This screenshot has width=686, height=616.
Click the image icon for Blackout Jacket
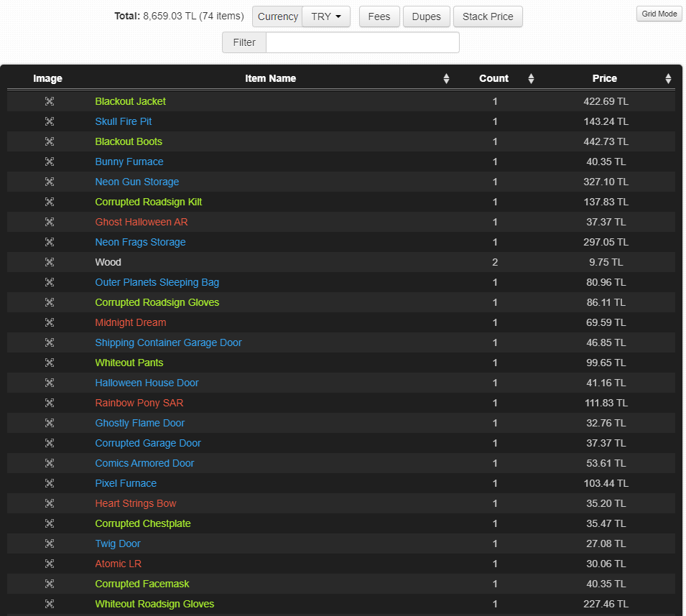point(50,101)
